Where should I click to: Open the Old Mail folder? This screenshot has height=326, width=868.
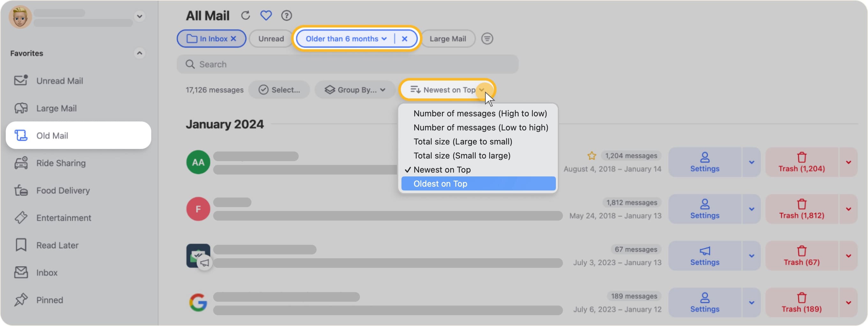point(52,135)
